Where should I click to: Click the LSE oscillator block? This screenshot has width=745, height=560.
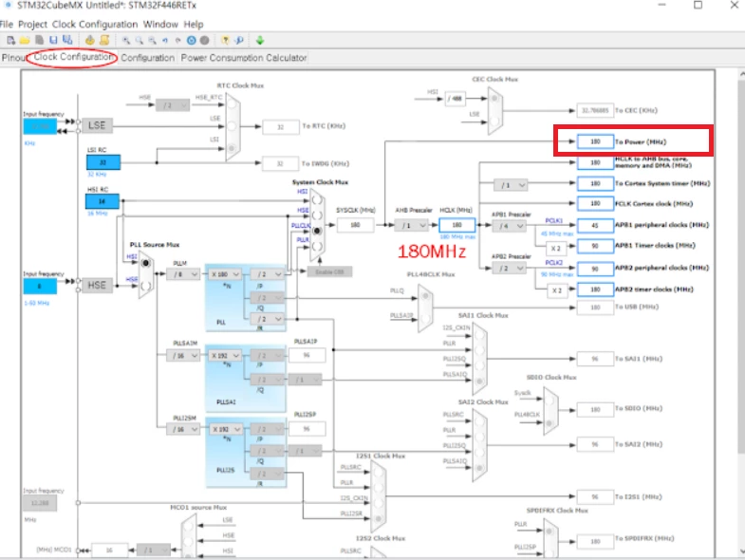(x=97, y=125)
